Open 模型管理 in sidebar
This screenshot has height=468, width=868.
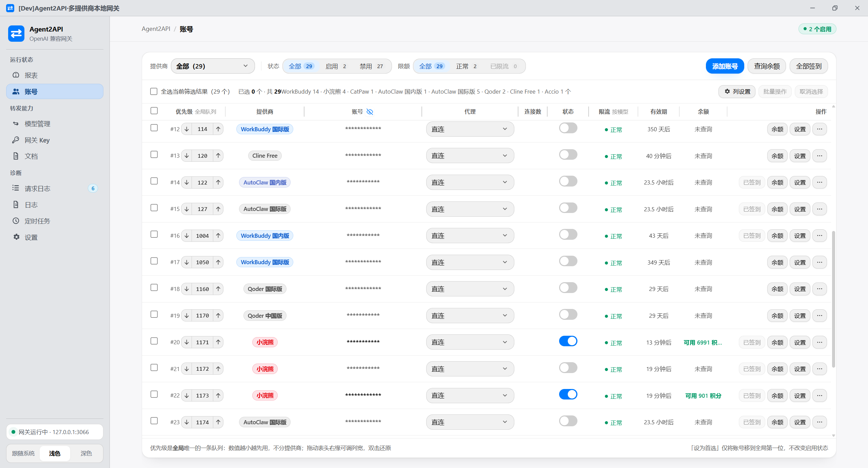55,124
